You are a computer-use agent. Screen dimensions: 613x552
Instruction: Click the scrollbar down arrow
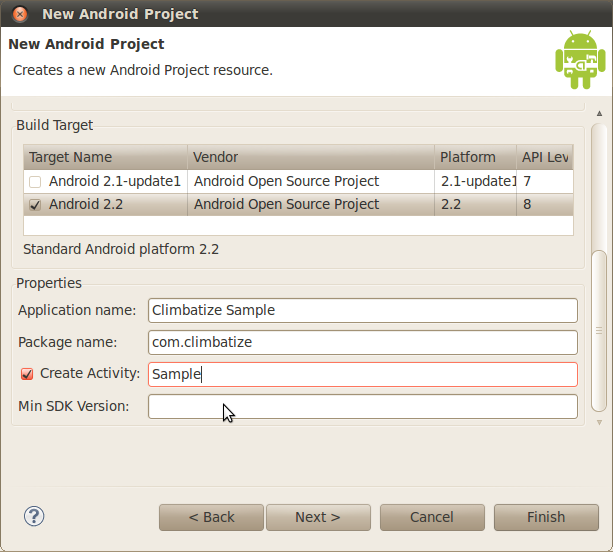599,422
